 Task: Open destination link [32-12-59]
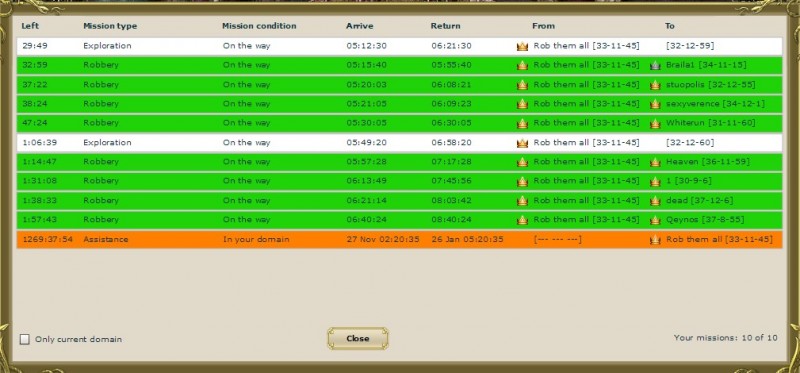[690, 46]
